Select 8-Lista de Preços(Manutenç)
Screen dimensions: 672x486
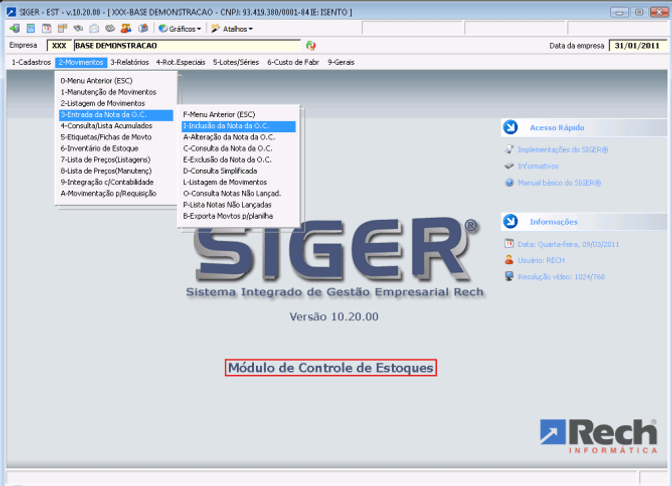tap(116, 171)
